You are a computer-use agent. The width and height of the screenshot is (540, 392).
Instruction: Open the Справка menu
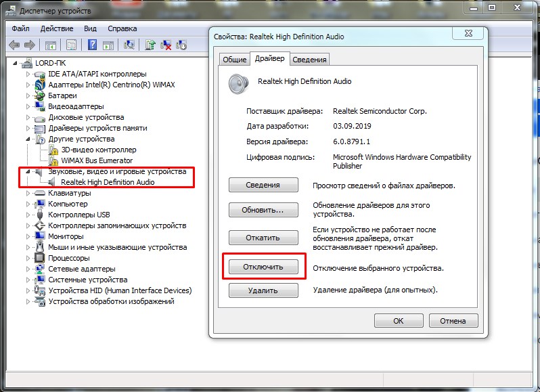point(122,28)
